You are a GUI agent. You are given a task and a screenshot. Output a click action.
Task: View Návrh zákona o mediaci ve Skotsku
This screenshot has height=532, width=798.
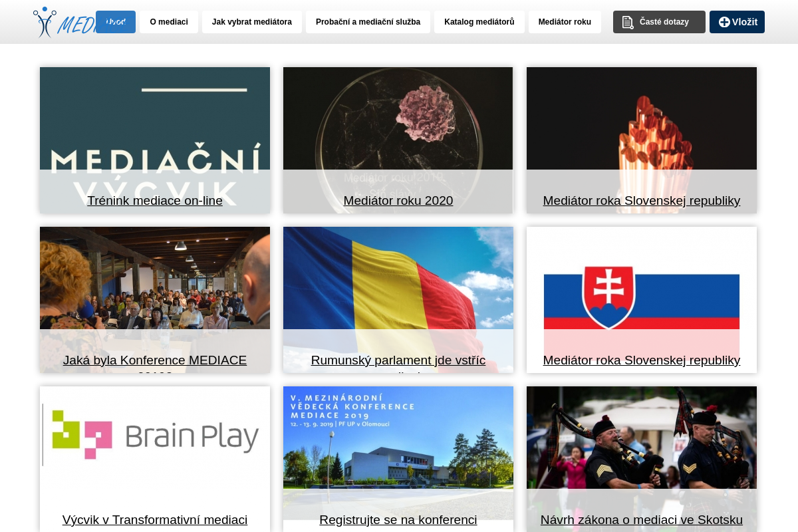641,519
